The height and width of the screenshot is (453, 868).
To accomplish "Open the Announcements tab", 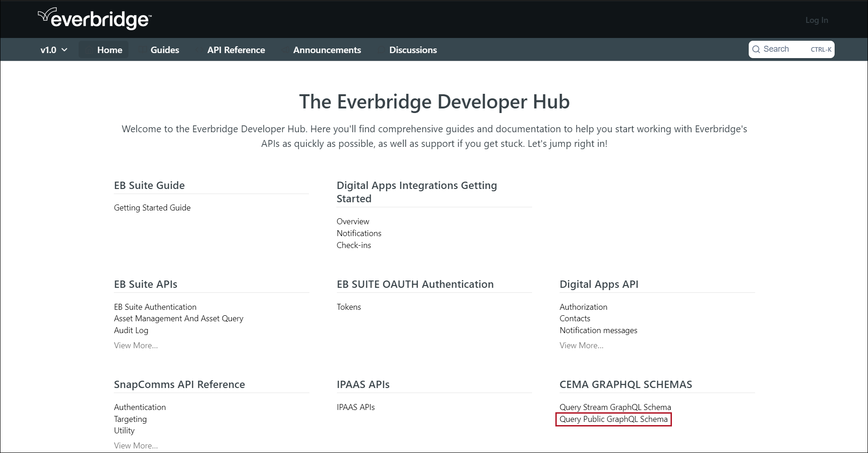I will pos(327,50).
